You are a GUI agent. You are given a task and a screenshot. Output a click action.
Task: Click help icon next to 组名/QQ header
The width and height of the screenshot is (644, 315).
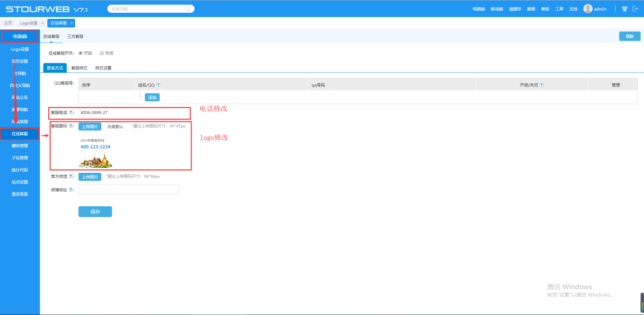pyautogui.click(x=158, y=85)
